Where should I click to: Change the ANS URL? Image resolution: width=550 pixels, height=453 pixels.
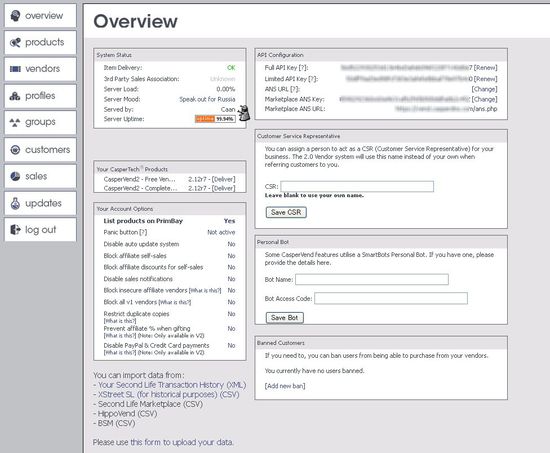pos(484,89)
